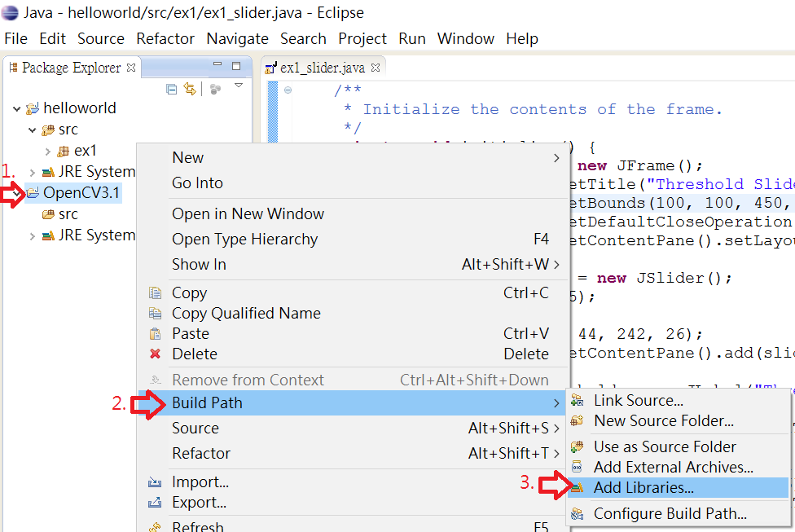Open the Project menu

pyautogui.click(x=362, y=38)
